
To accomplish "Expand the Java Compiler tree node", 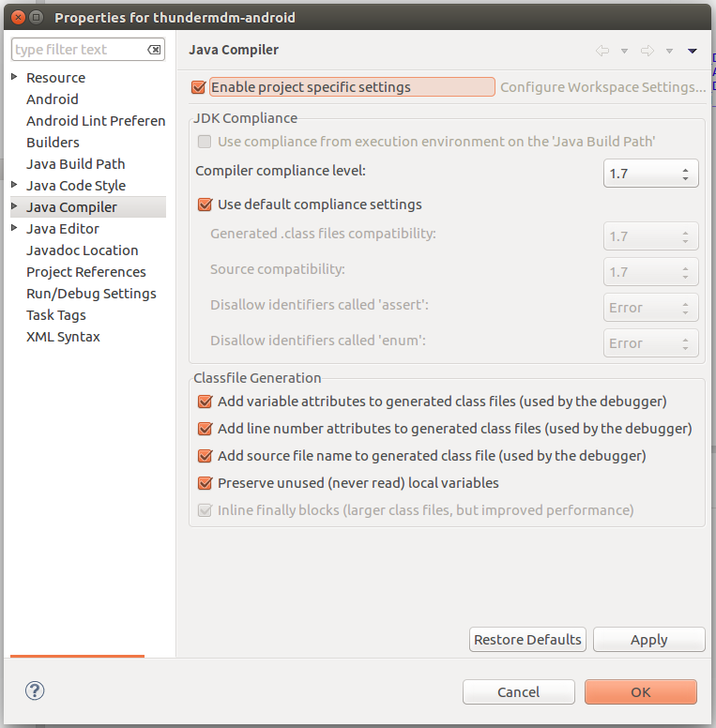I will click(x=14, y=206).
